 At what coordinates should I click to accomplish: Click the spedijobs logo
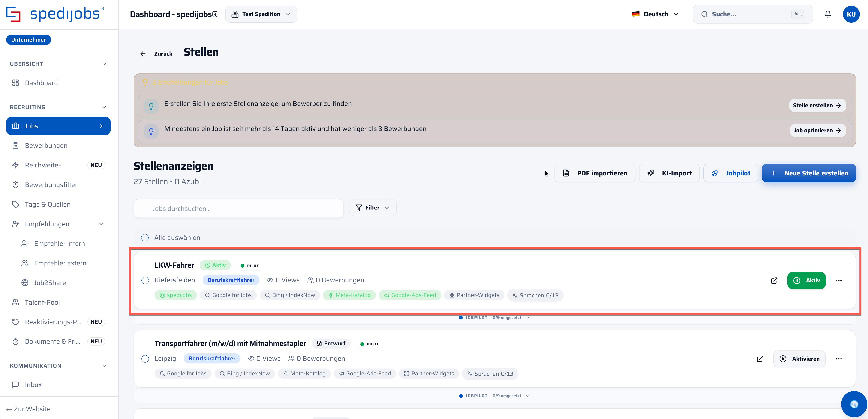(x=55, y=14)
